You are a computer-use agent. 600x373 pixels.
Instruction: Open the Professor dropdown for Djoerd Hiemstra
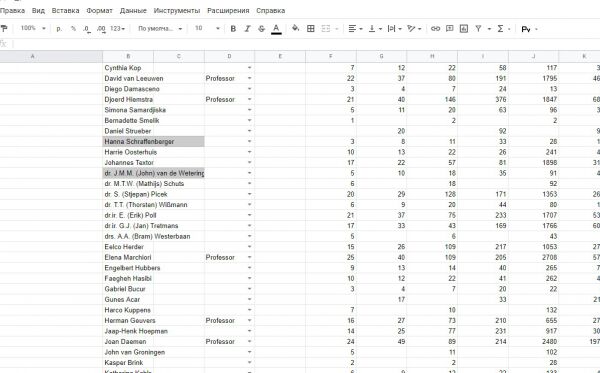(249, 99)
